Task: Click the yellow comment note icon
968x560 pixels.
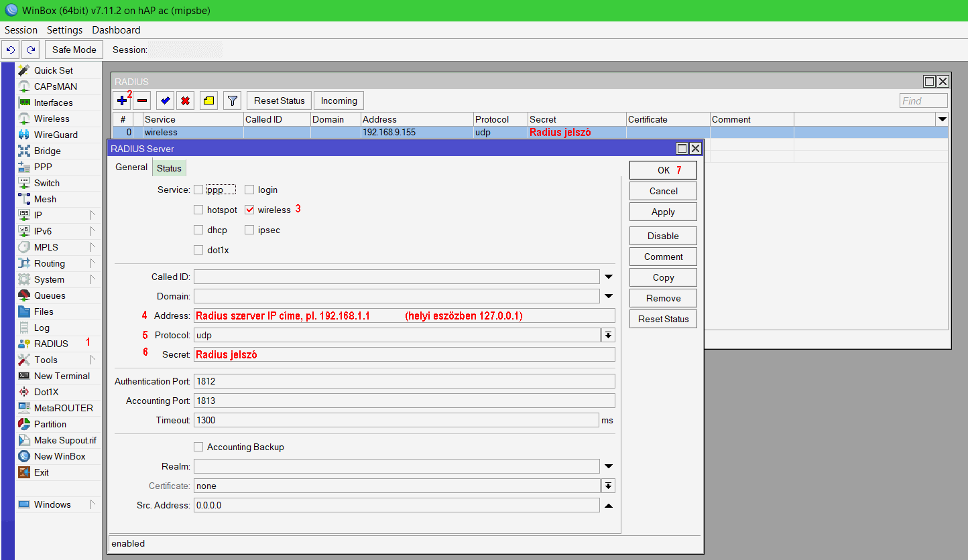Action: tap(208, 101)
